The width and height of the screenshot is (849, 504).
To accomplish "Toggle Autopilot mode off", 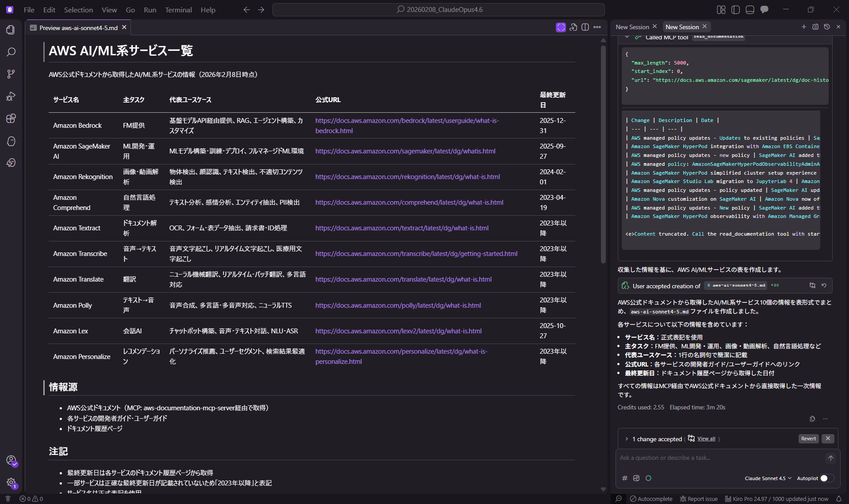I will coord(825,478).
